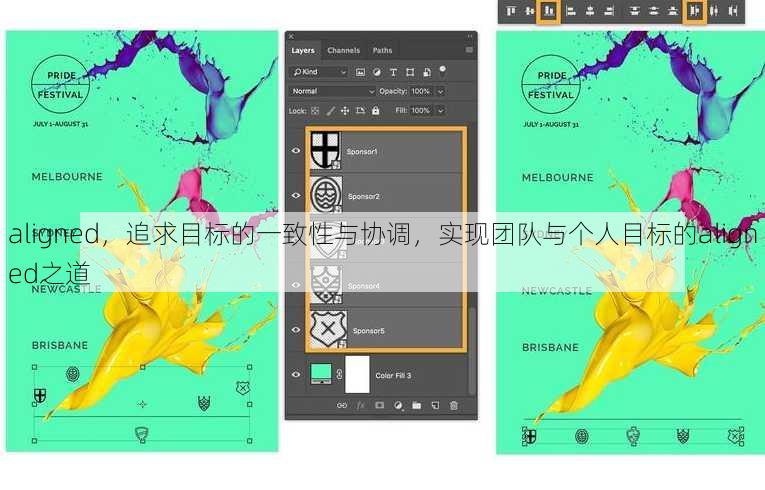This screenshot has height=490, width=765.
Task: Open the Normal blend mode dropdown
Action: (332, 91)
